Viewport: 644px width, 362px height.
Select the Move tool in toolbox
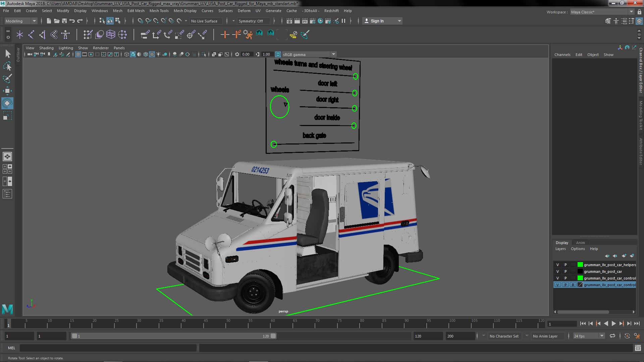click(7, 91)
